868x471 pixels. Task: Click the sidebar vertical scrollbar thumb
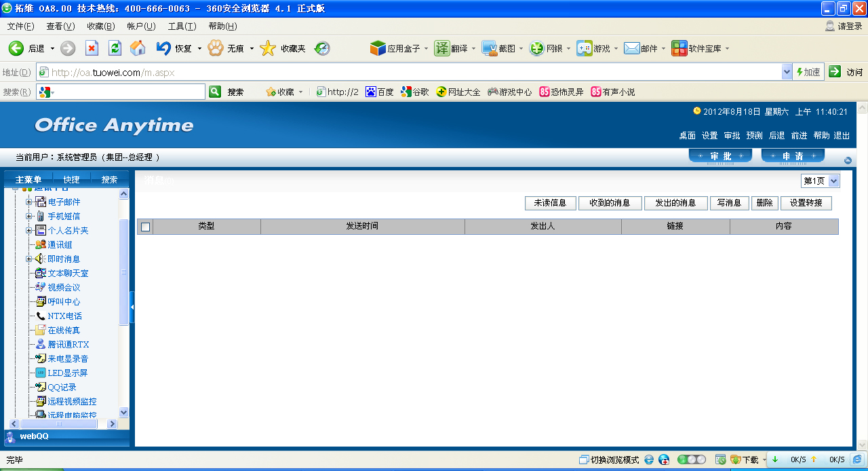click(x=123, y=271)
